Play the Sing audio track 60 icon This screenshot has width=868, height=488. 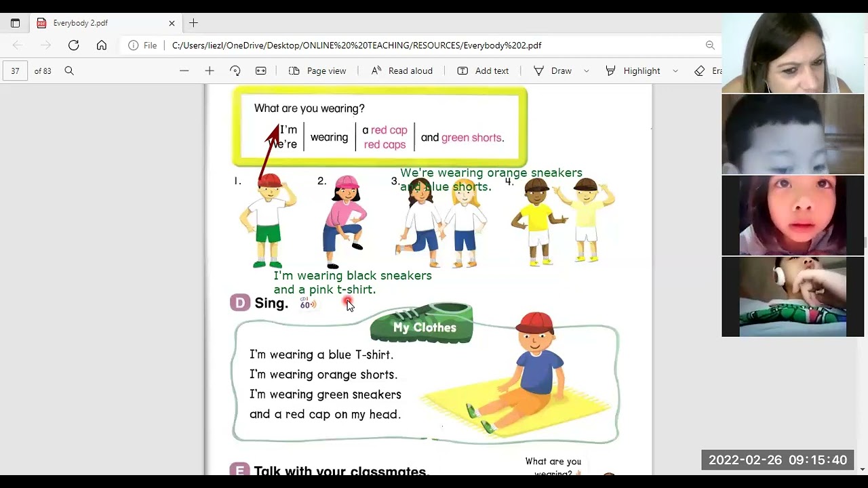[x=308, y=303]
